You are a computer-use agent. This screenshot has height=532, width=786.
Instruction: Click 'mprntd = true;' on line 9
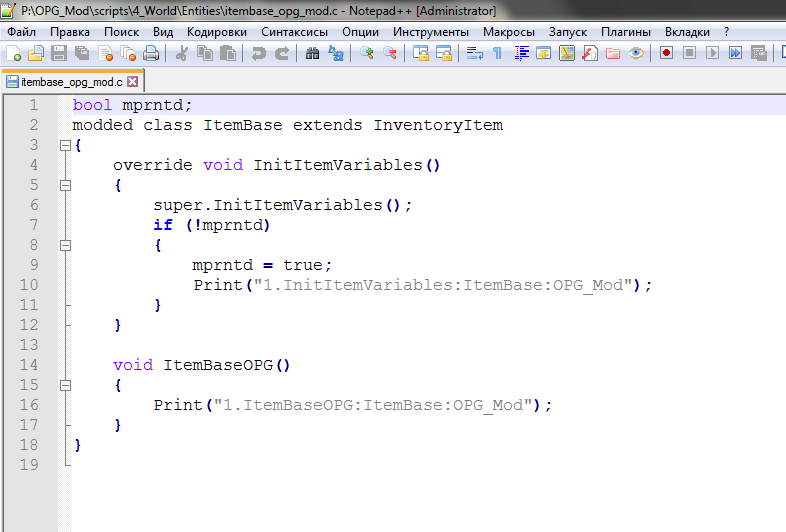[x=262, y=265]
